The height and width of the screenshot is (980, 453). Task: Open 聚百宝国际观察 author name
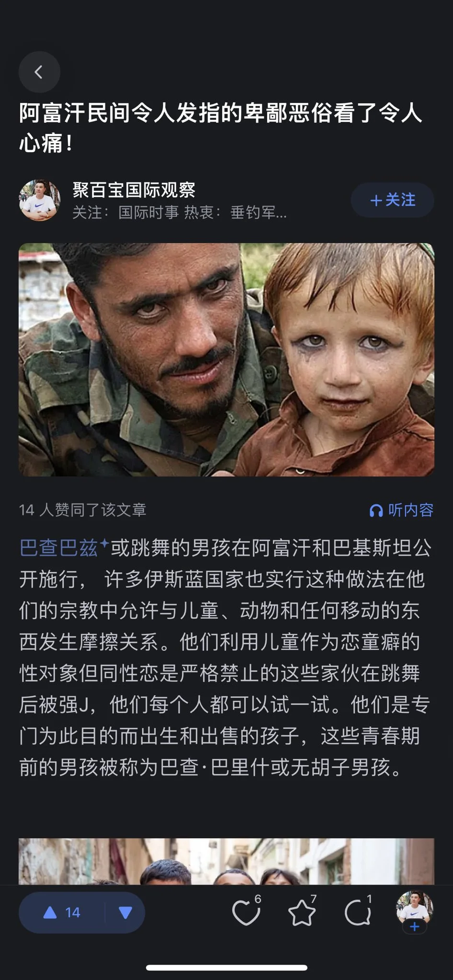tap(134, 190)
